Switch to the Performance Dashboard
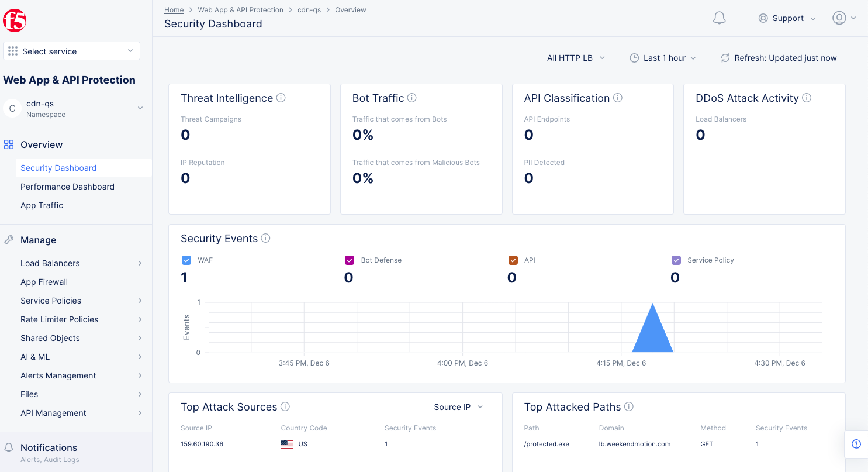Screen dimensions: 868x472 pos(67,187)
